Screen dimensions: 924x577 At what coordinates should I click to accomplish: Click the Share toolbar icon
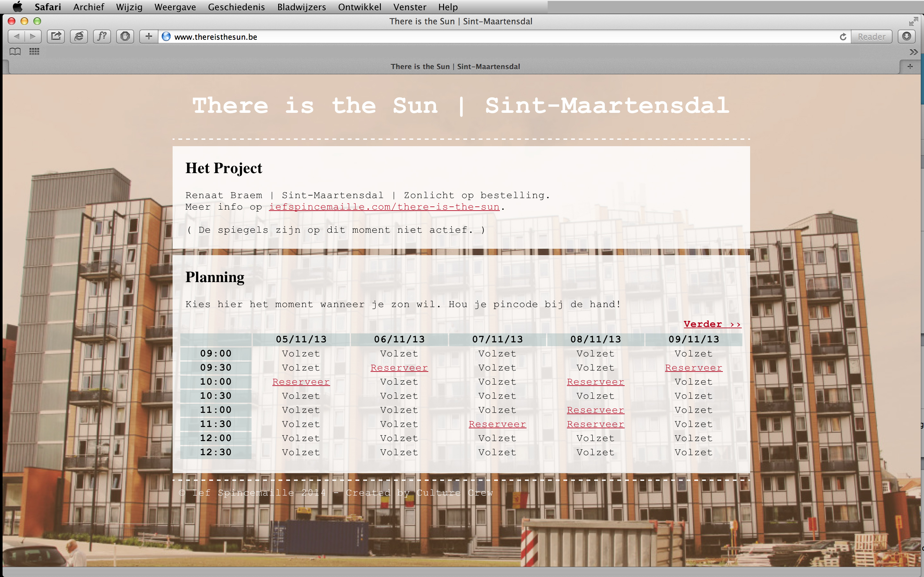click(x=56, y=37)
